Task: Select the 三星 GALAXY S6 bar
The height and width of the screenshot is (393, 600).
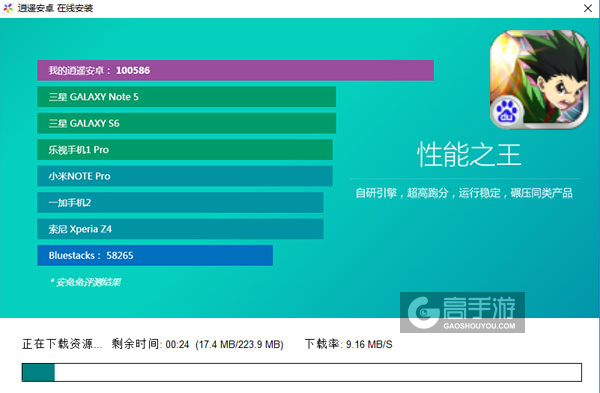Action: pyautogui.click(x=186, y=123)
